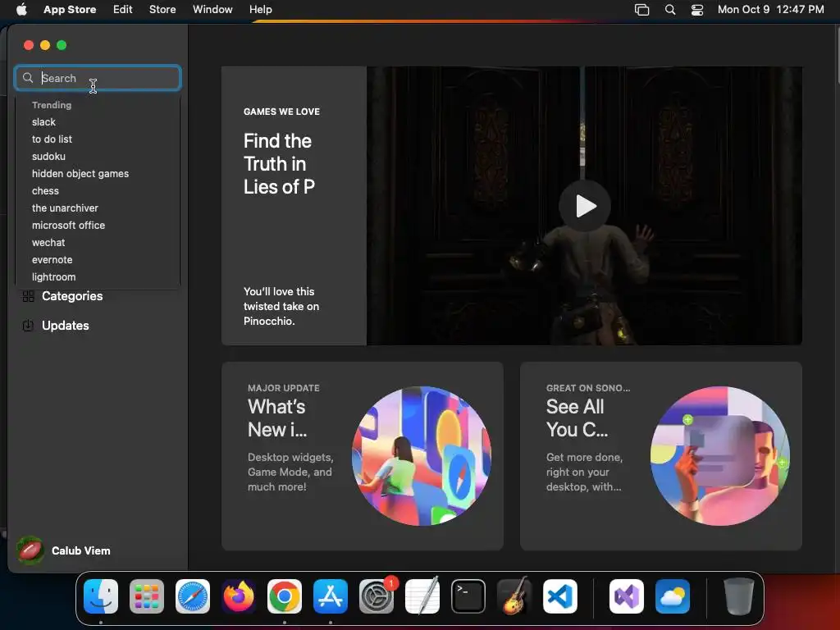The height and width of the screenshot is (630, 840).
Task: Click the date and time in menu bar
Action: [x=771, y=10]
